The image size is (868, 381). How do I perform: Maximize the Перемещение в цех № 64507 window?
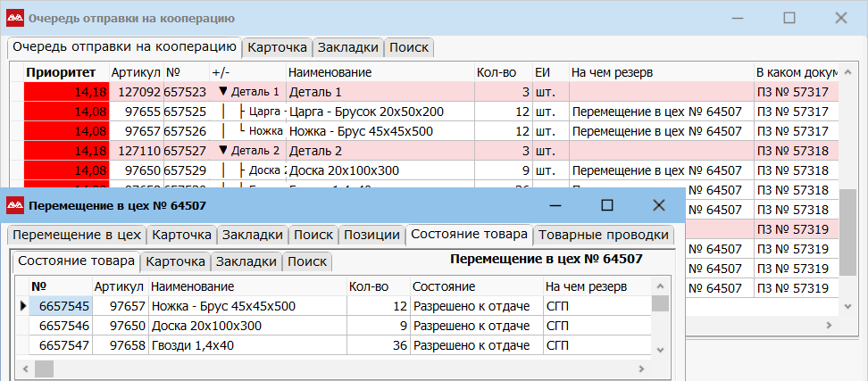click(x=607, y=205)
